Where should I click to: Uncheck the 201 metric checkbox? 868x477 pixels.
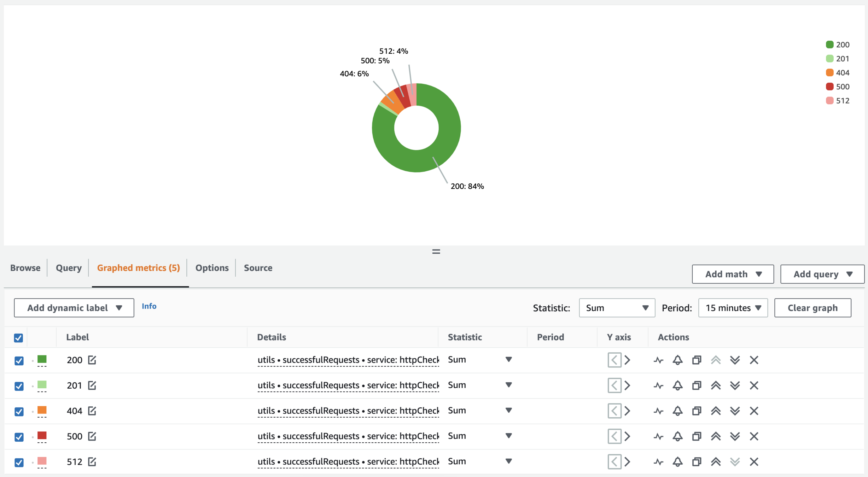click(19, 386)
